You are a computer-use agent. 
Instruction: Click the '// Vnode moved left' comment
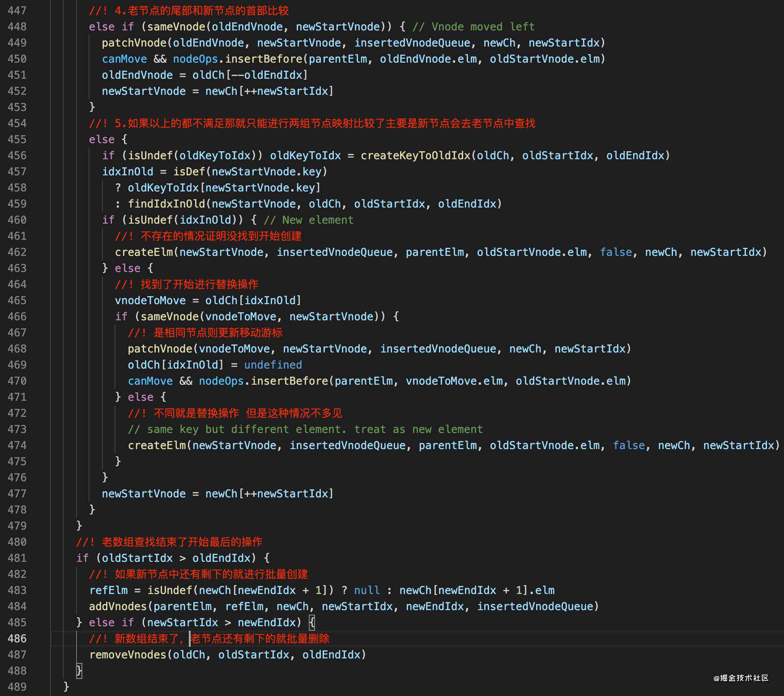pyautogui.click(x=473, y=26)
